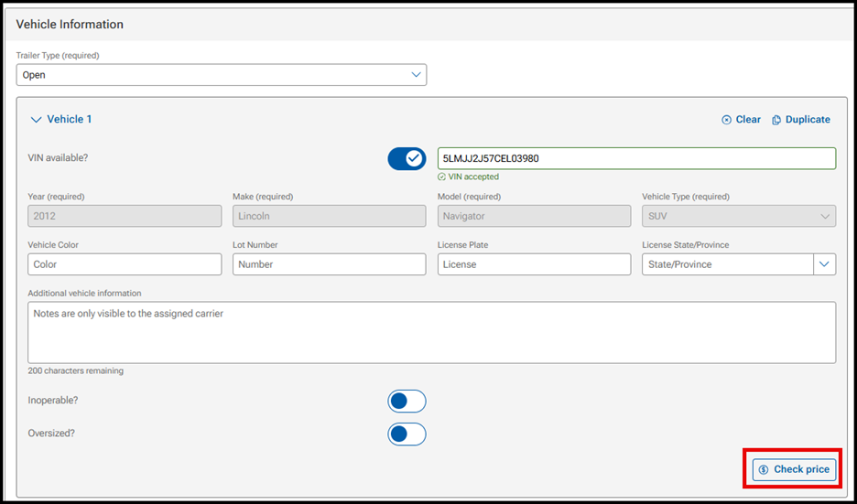The width and height of the screenshot is (857, 504).
Task: Click the dollar icon on Check price
Action: click(764, 469)
